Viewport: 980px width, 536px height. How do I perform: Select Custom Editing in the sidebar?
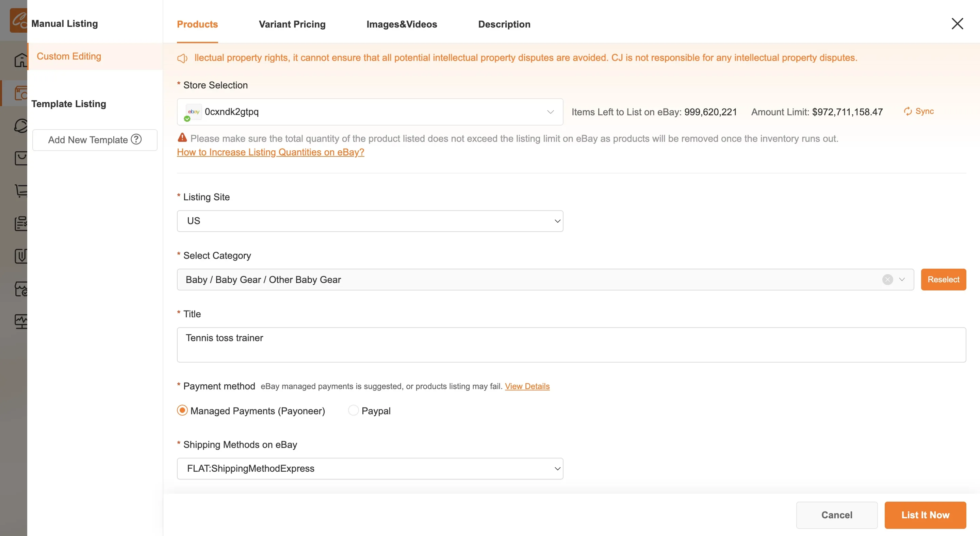click(95, 56)
